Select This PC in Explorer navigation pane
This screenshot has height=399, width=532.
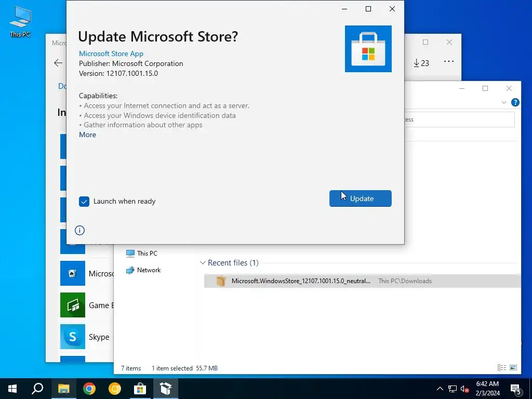(x=142, y=254)
